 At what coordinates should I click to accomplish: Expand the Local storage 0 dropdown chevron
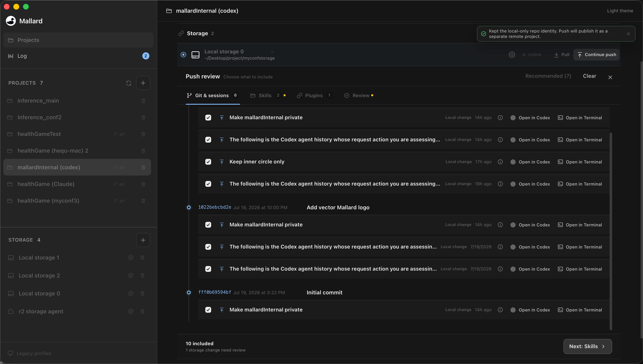pos(272,51)
